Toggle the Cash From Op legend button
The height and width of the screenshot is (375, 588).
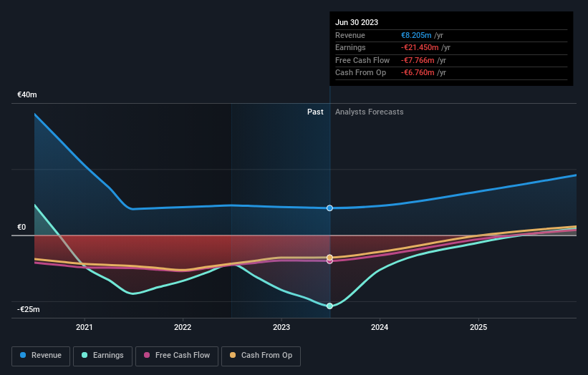[261, 356]
